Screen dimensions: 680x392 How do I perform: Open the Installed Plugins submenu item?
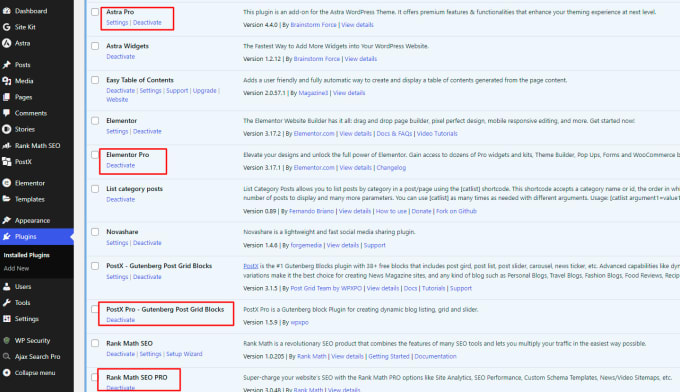[x=26, y=255]
